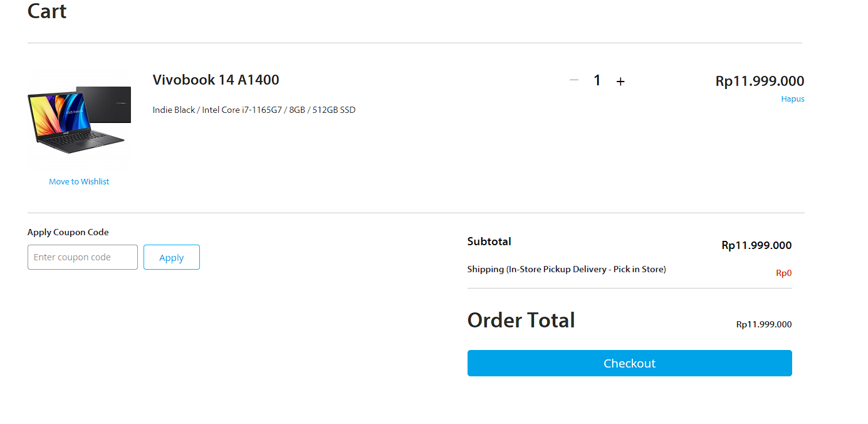The width and height of the screenshot is (868, 424).
Task: Click the Subtotal amount Rp11.999.000
Action: (x=756, y=245)
